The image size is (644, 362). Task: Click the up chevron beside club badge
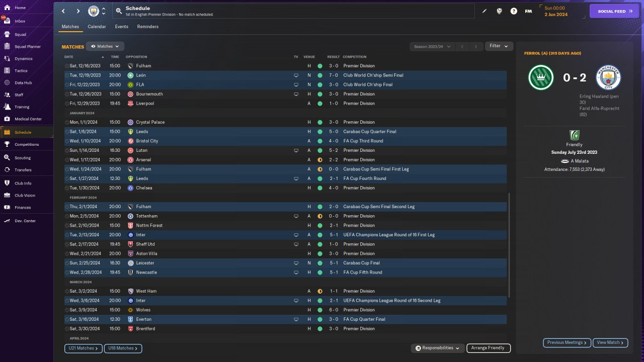point(103,9)
